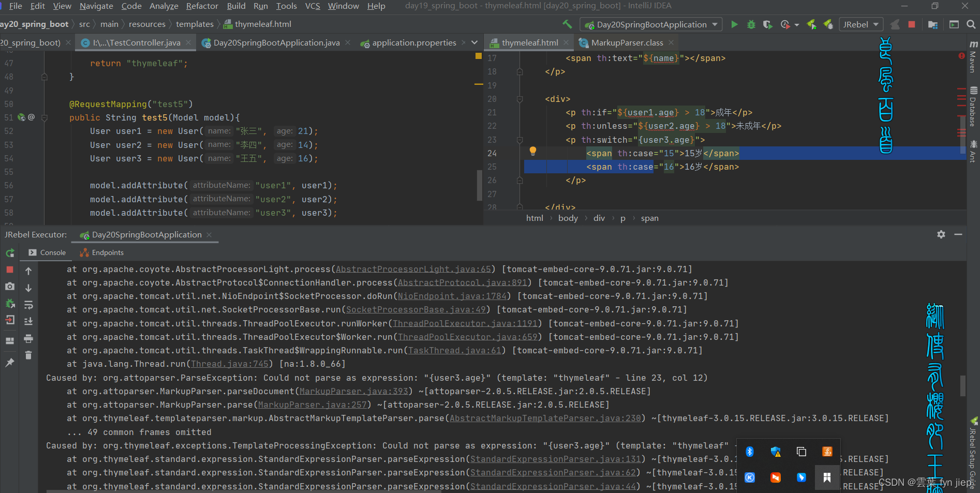Click the Bluetooth icon in the system tray popup
The width and height of the screenshot is (980, 493).
(750, 452)
